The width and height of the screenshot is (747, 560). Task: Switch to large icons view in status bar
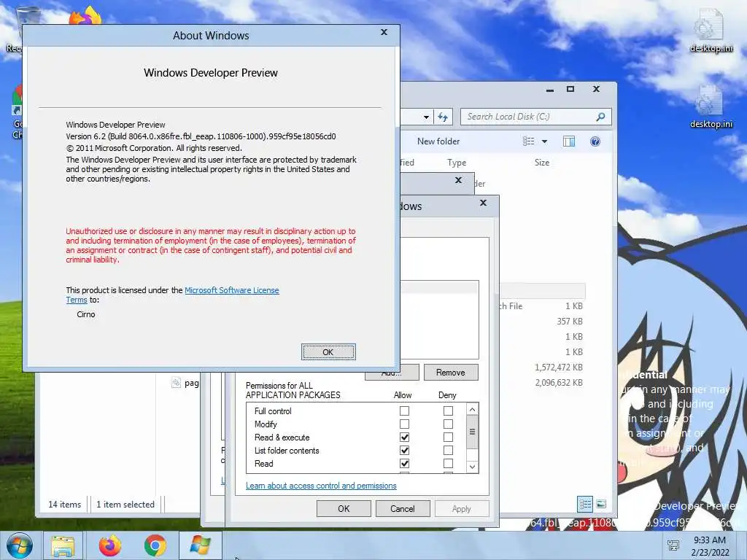click(x=601, y=504)
